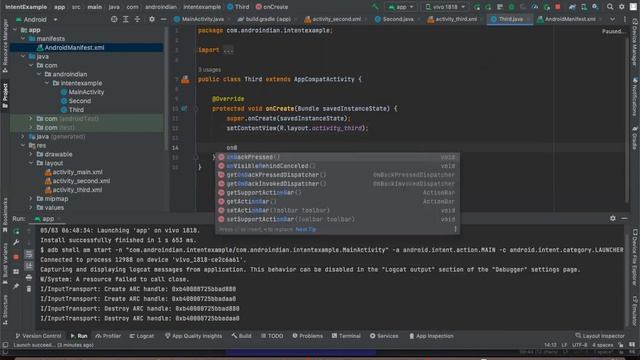Open the vivo 1818 device dropdown

click(445, 7)
